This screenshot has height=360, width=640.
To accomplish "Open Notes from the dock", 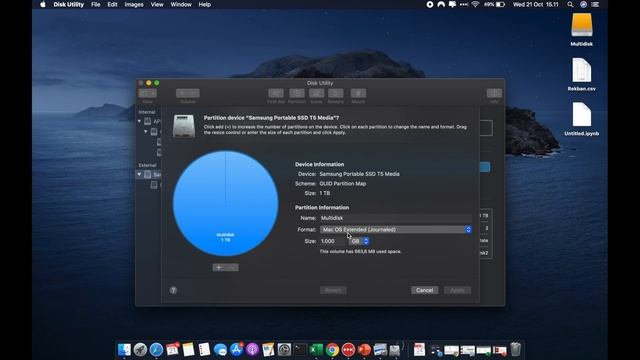I will coord(188,350).
